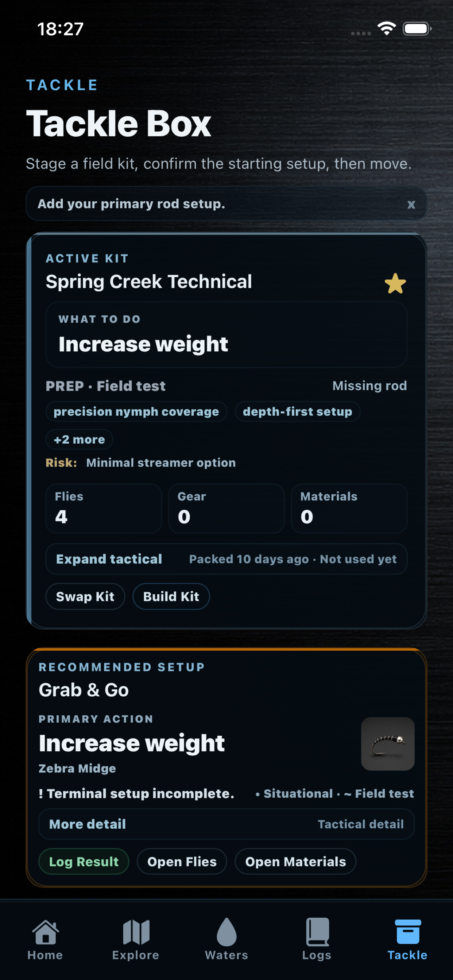Toggle the gold favorite star

click(395, 283)
